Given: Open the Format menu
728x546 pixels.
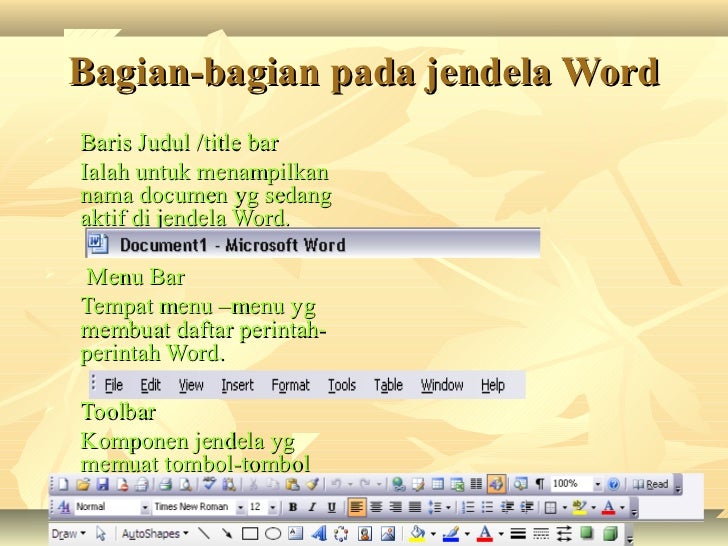Looking at the screenshot, I should 290,385.
